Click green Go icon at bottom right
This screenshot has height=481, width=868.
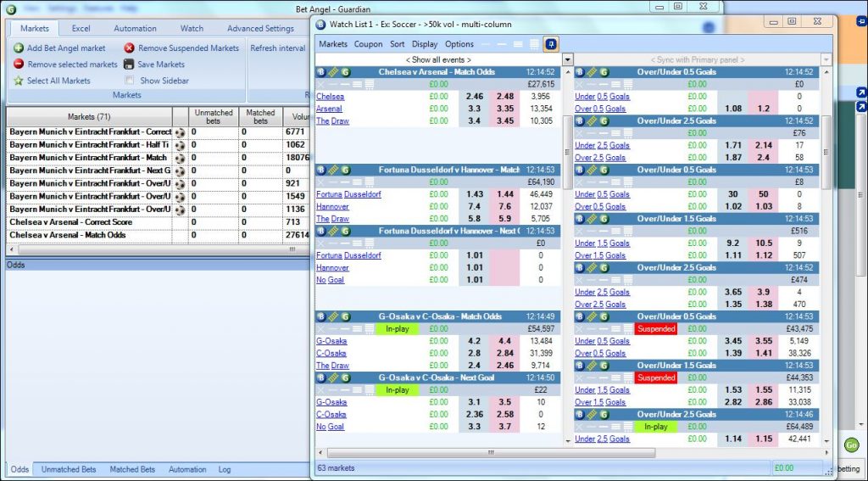(x=851, y=445)
